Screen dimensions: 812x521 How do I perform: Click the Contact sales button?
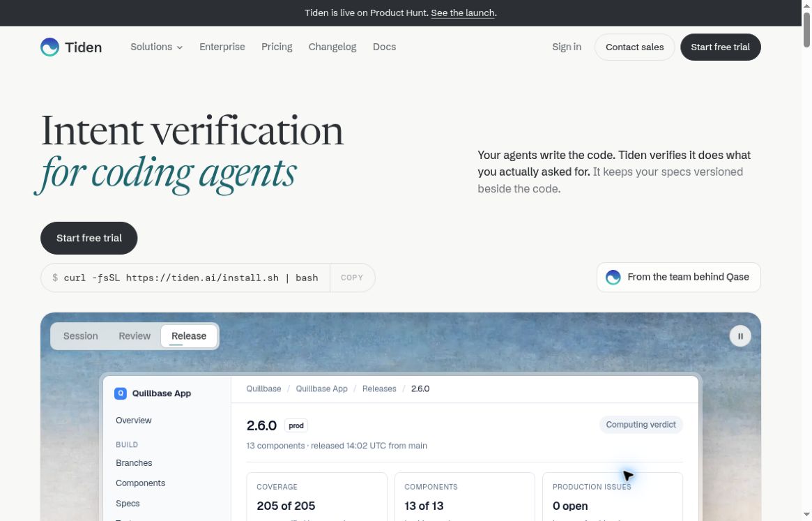[634, 47]
